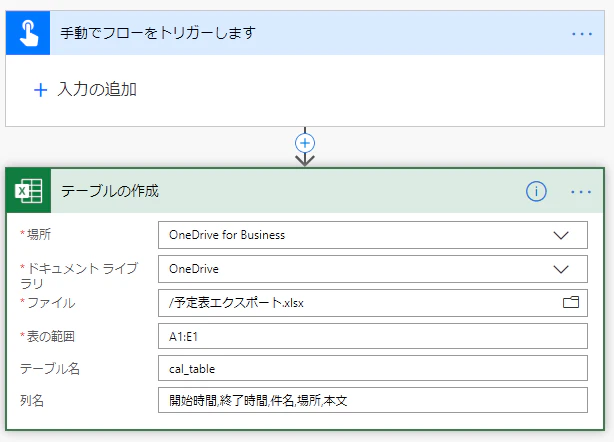Click the テーブル名 field label
614x442 pixels.
pyautogui.click(x=50, y=368)
